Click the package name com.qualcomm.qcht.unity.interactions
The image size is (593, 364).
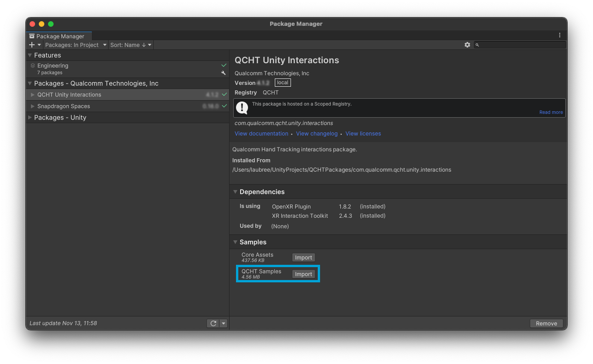click(x=284, y=123)
